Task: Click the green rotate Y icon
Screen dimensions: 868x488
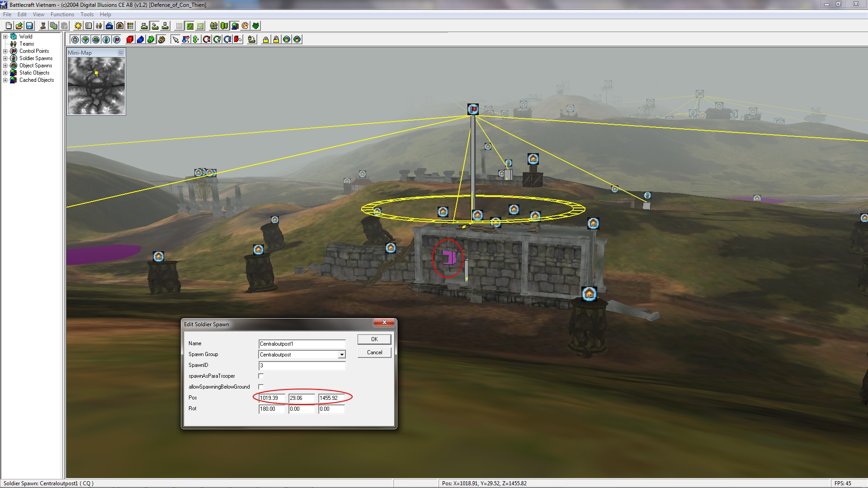Action: pos(217,40)
